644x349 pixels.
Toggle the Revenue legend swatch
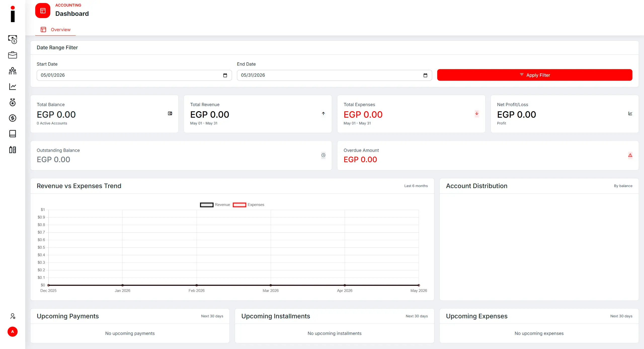coord(207,205)
